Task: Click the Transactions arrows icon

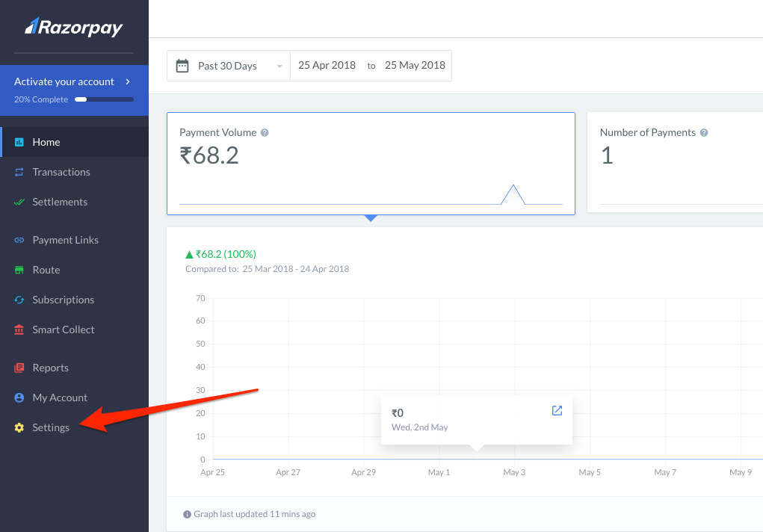Action: point(19,172)
